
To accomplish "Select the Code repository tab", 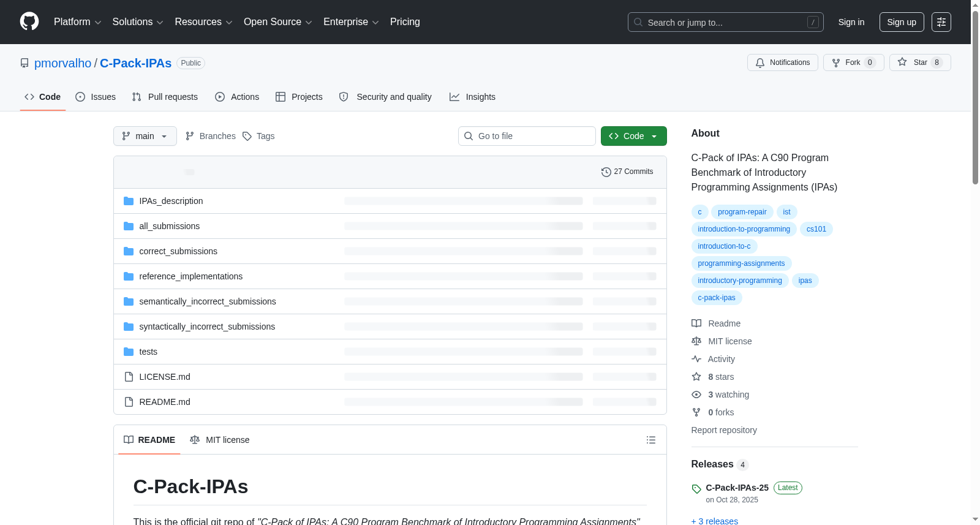I will 43,97.
